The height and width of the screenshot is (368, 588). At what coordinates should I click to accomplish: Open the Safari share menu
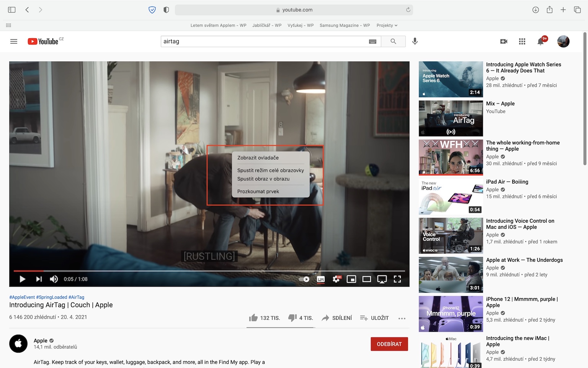(x=549, y=10)
